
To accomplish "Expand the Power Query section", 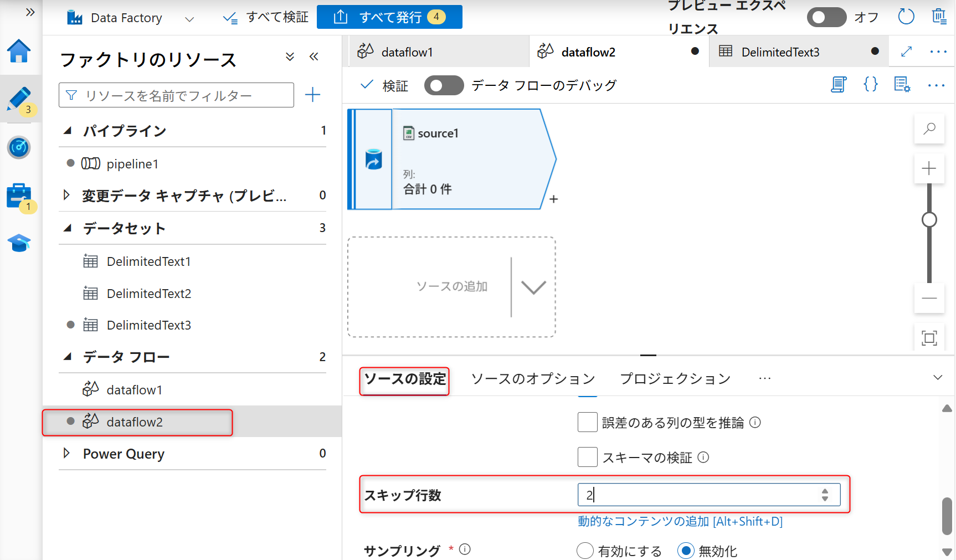I will coord(66,454).
